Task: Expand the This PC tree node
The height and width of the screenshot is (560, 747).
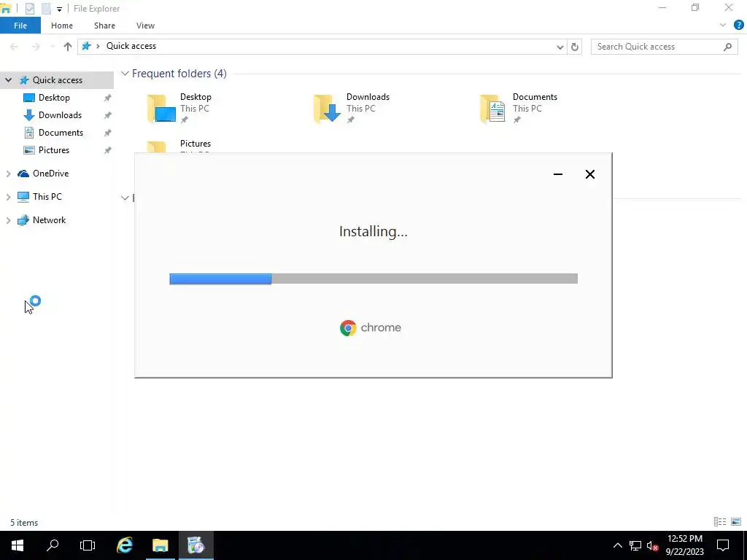Action: pos(8,197)
